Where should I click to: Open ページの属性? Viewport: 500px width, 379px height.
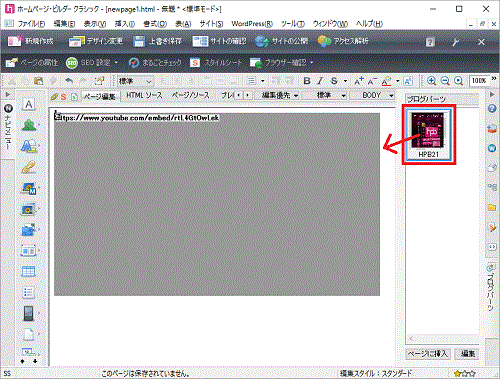[32, 63]
